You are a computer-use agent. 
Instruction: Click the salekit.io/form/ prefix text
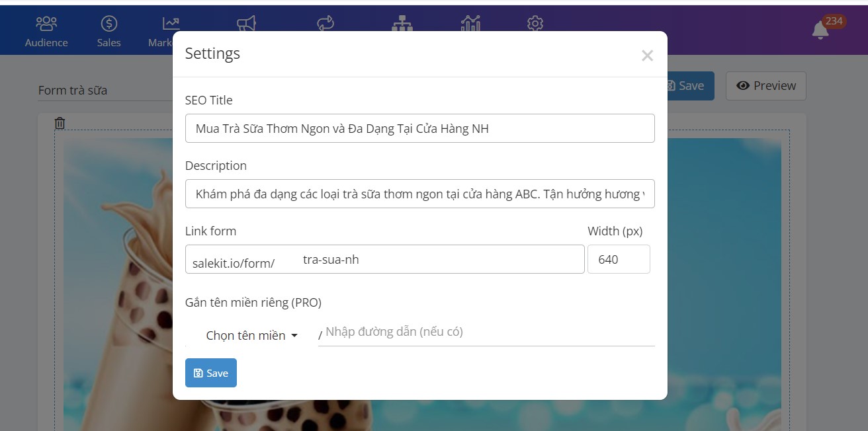pos(234,263)
